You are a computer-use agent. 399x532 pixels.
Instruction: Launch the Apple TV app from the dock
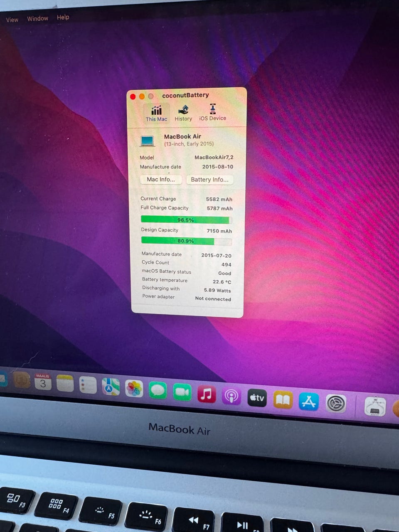click(x=257, y=398)
